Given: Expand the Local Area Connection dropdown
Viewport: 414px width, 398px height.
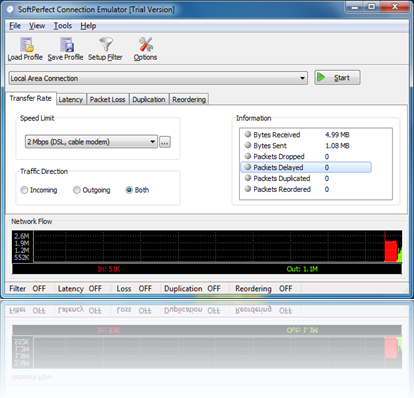Looking at the screenshot, I should click(x=302, y=78).
